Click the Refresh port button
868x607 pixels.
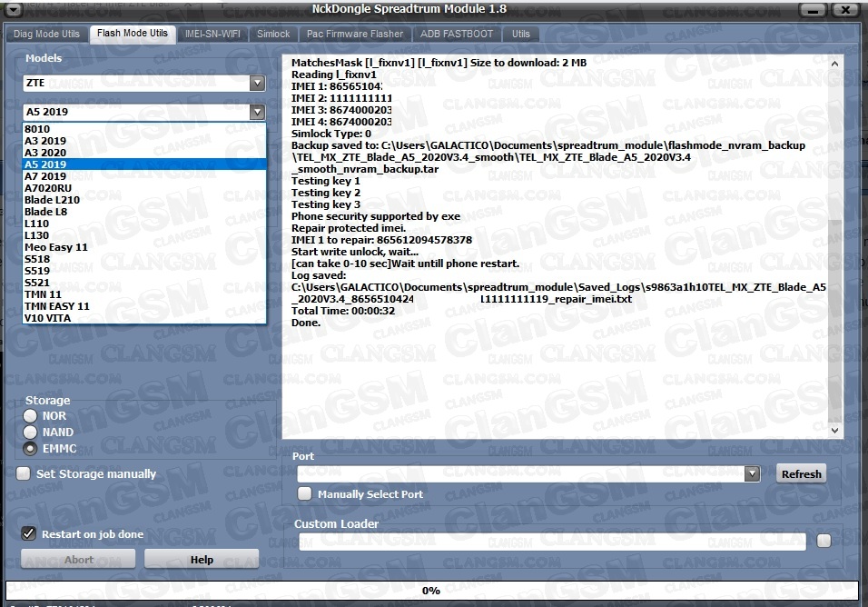tap(801, 474)
